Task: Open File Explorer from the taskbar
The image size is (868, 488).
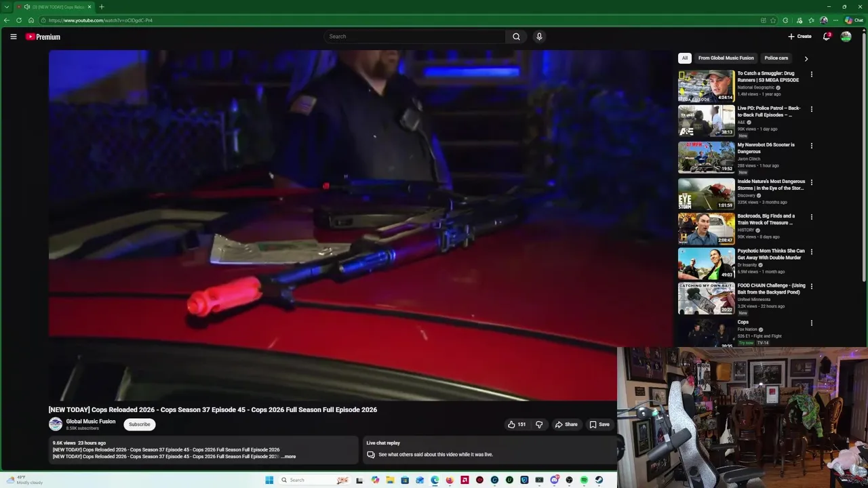Action: coord(390,480)
